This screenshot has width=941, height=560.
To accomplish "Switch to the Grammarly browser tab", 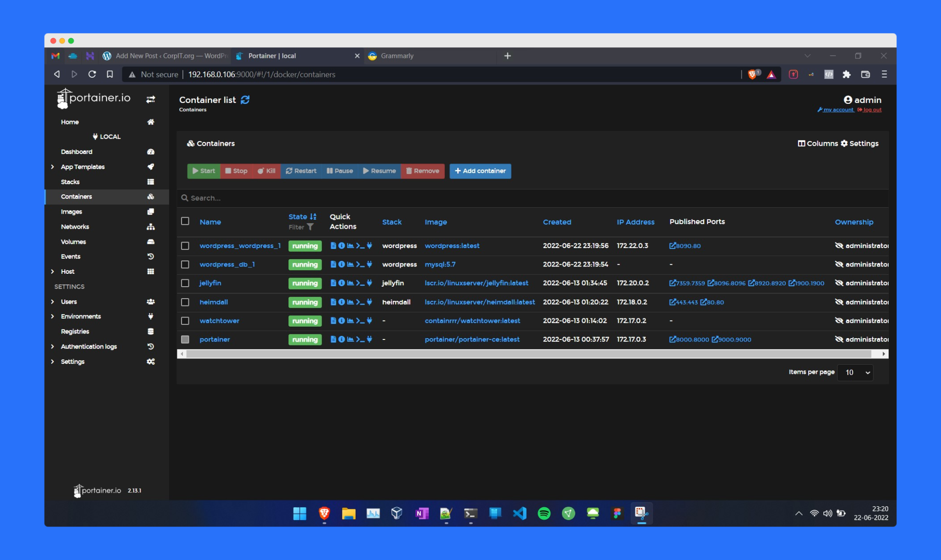I will tap(397, 56).
